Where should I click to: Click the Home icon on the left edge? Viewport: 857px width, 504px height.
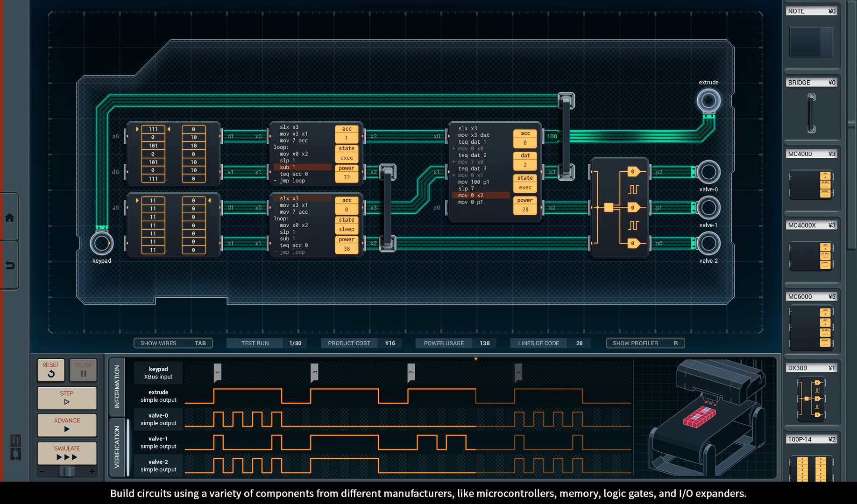pos(8,217)
